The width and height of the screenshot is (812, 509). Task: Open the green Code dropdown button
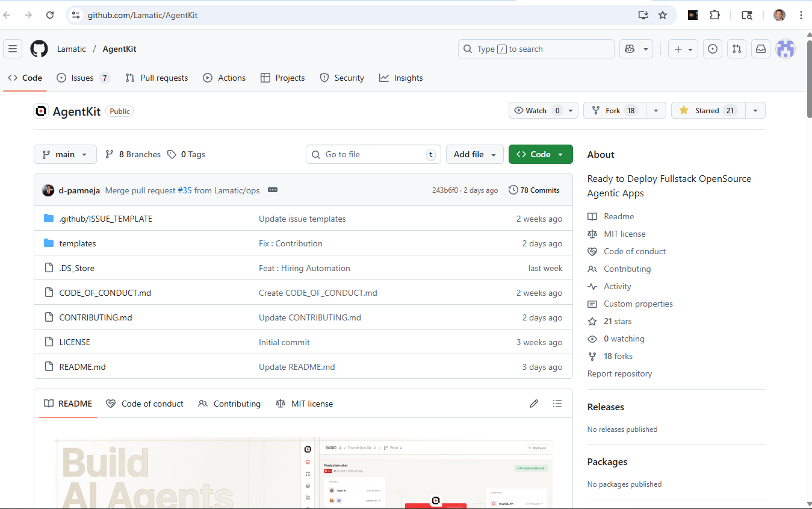click(x=541, y=154)
